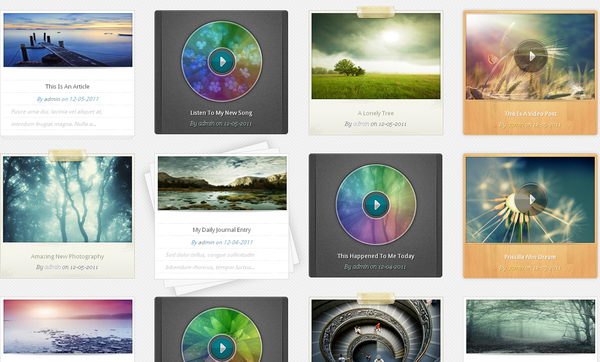The width and height of the screenshot is (600, 362).
Task: Play the This Happened To Me Today audio
Action: 376,205
